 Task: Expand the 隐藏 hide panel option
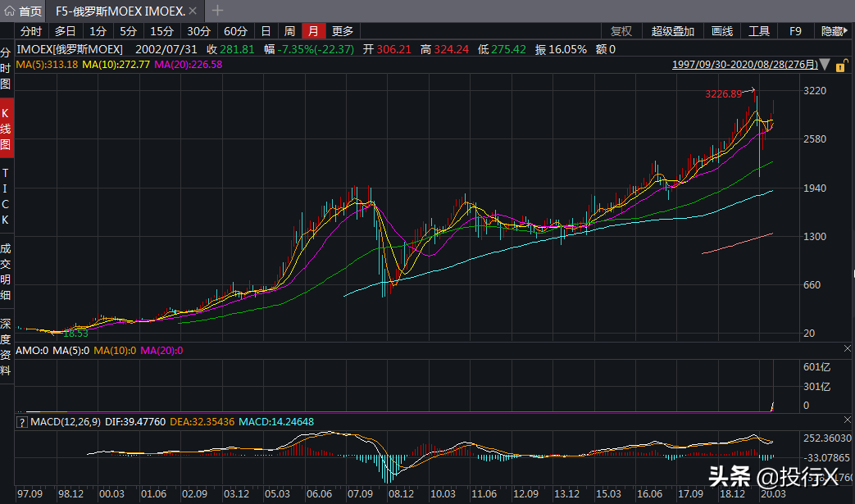[x=833, y=31]
